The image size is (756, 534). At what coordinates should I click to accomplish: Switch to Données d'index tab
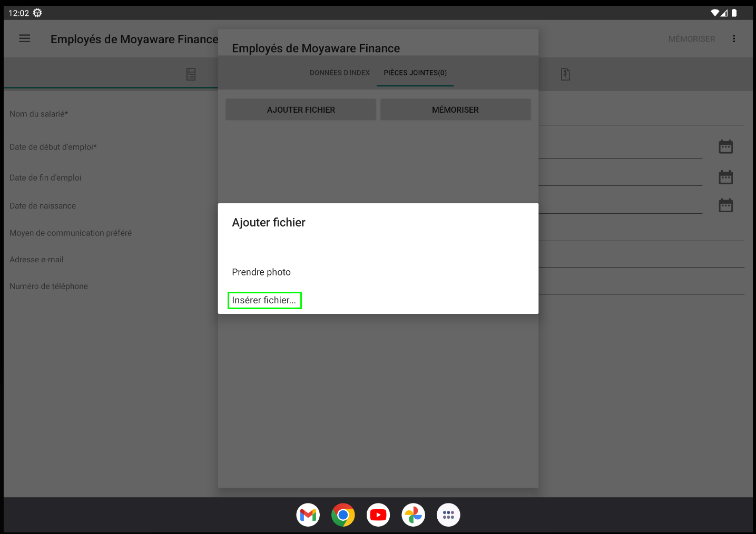[340, 73]
